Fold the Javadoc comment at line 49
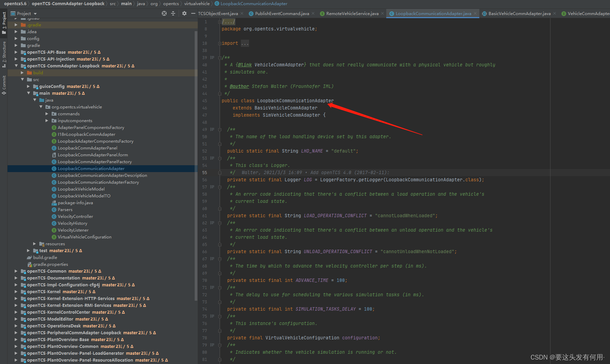Screen dimensions: 610x364 coord(220,130)
